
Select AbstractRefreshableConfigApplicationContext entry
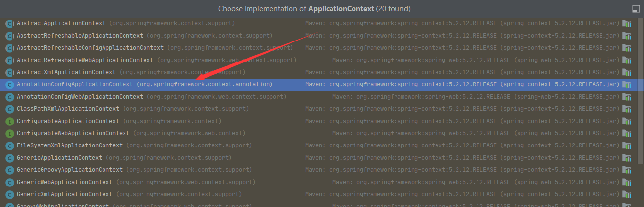pos(90,48)
